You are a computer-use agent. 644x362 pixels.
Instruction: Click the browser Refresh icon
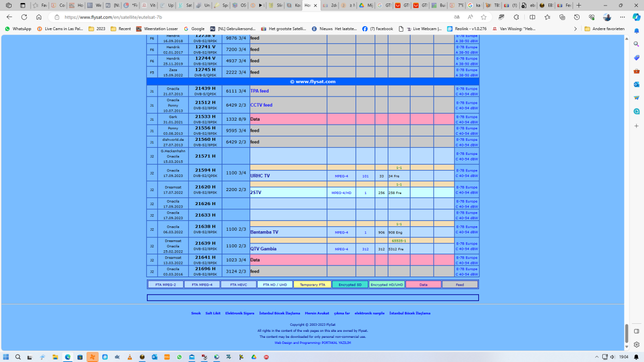tap(24, 17)
